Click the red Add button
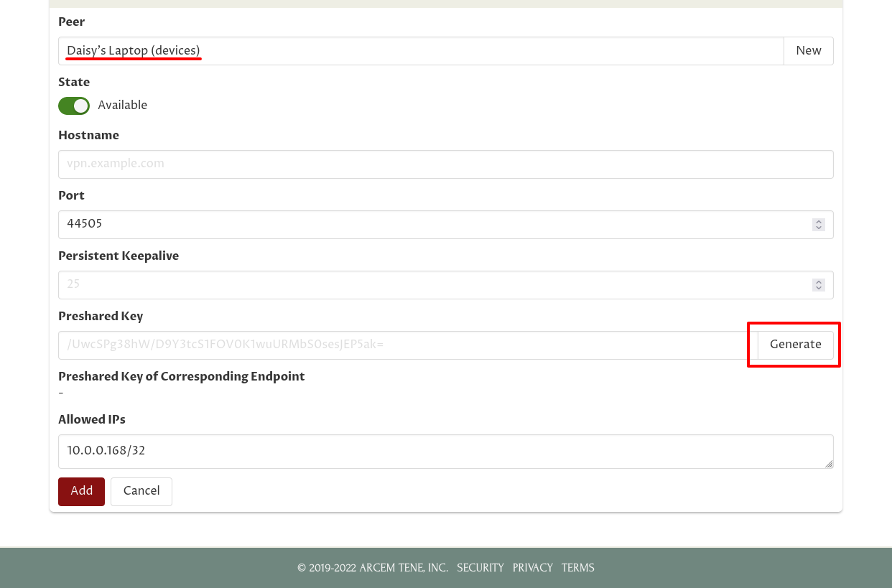 (81, 491)
